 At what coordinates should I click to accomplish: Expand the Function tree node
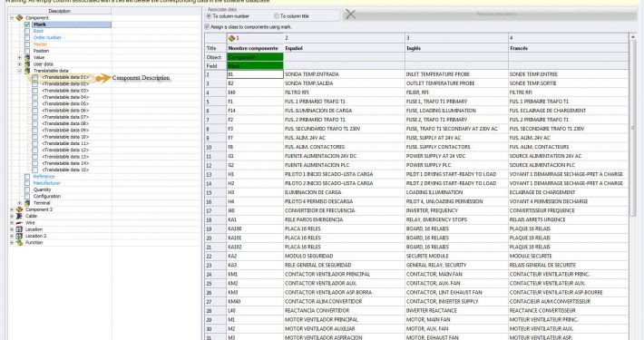12,243
